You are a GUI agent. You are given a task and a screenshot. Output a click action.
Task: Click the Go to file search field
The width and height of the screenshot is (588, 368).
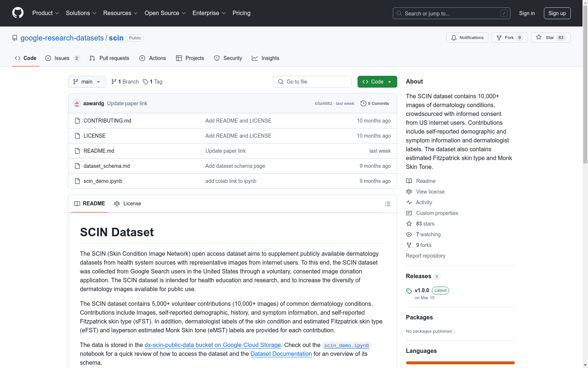pyautogui.click(x=312, y=82)
